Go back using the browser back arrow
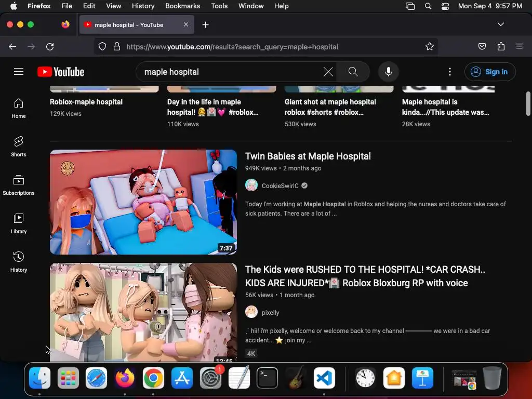Image resolution: width=532 pixels, height=399 pixels. click(12, 47)
